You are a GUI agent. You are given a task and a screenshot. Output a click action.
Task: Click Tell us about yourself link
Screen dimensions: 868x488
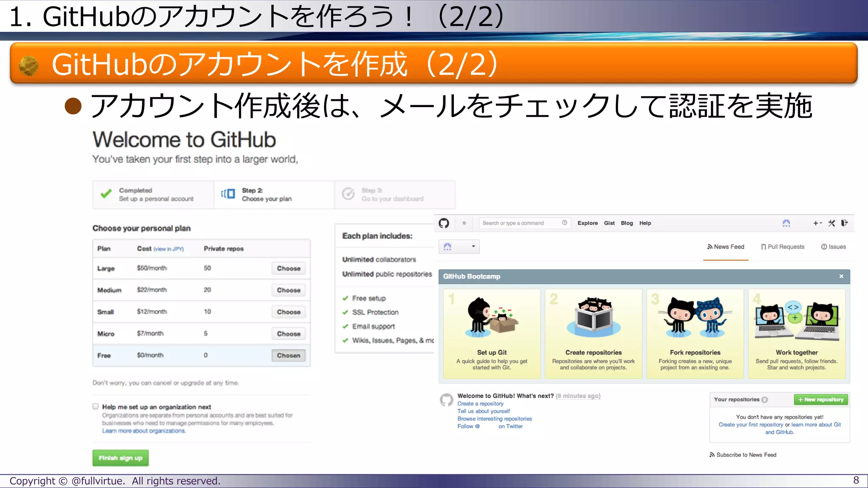pos(484,411)
